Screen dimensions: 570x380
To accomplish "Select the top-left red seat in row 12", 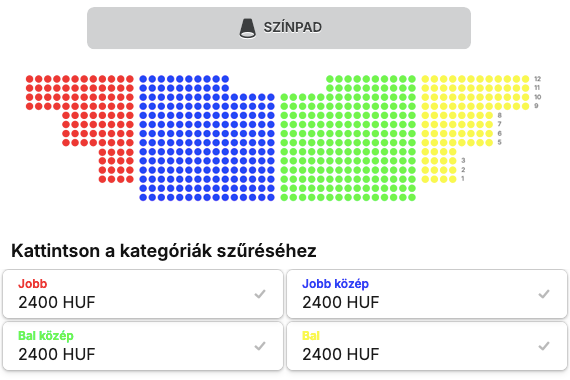I will (x=29, y=79).
